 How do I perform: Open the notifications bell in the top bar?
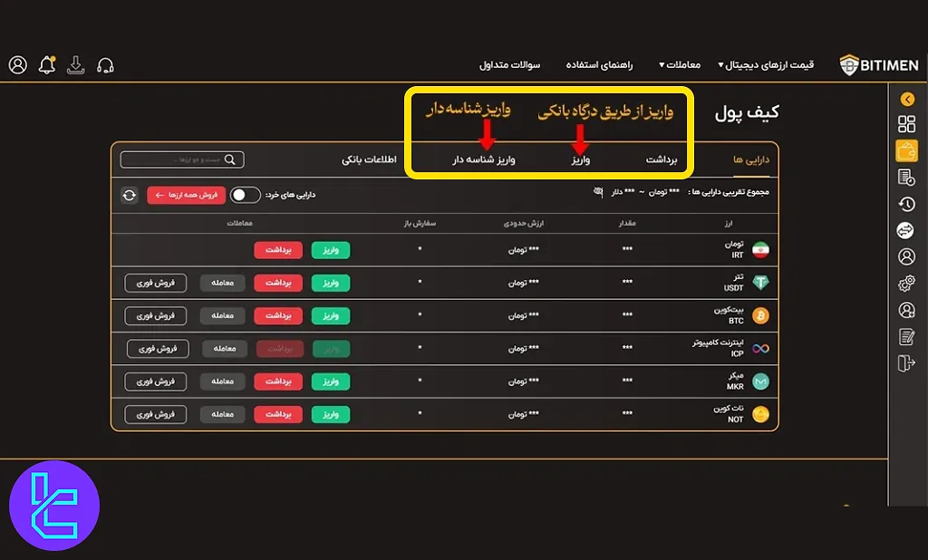[46, 64]
